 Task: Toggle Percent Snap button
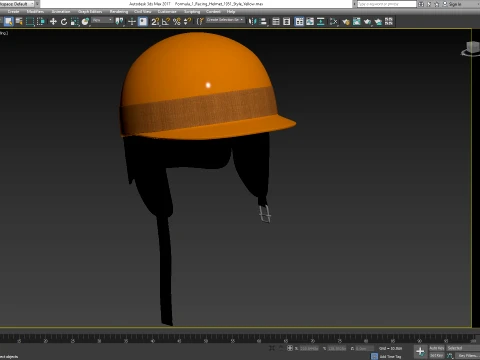(x=177, y=22)
